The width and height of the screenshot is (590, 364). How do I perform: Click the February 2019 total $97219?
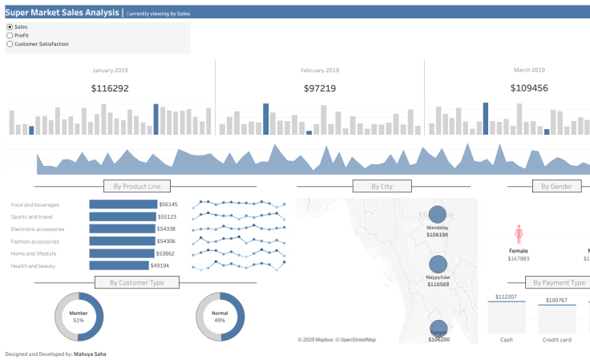coord(320,88)
